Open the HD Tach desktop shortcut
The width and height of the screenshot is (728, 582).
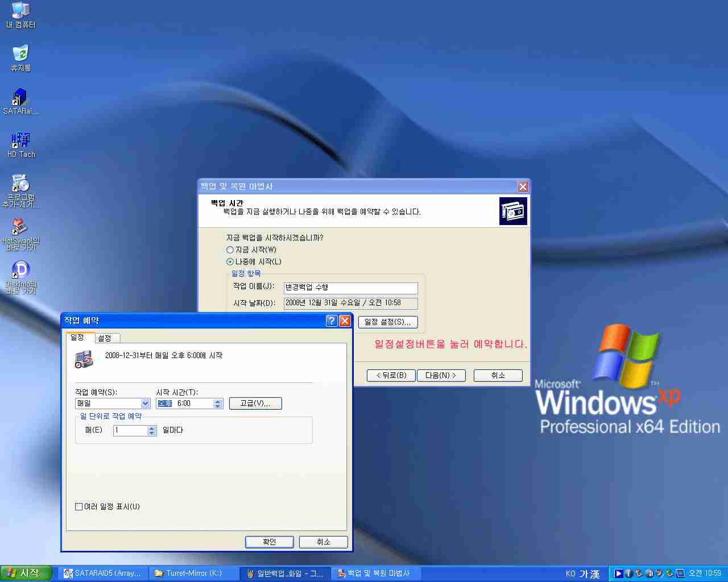pos(20,140)
